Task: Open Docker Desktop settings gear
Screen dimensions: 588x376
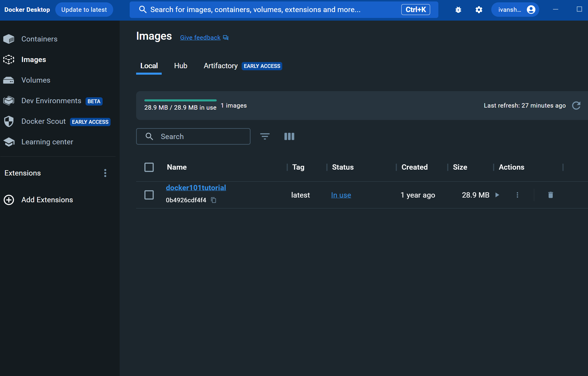Action: pyautogui.click(x=478, y=9)
